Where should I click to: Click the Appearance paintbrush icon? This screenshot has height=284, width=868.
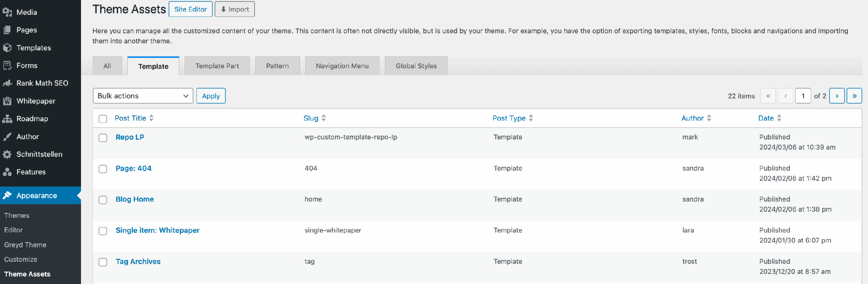click(7, 196)
